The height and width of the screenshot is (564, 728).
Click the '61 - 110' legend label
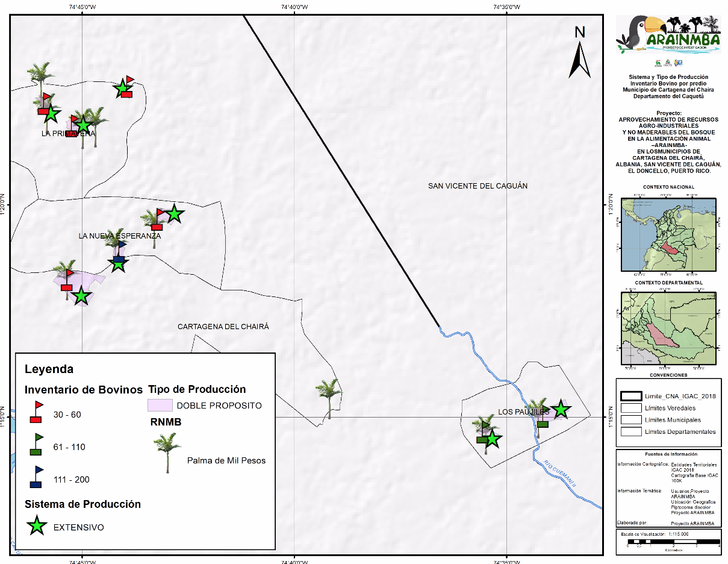pyautogui.click(x=69, y=447)
